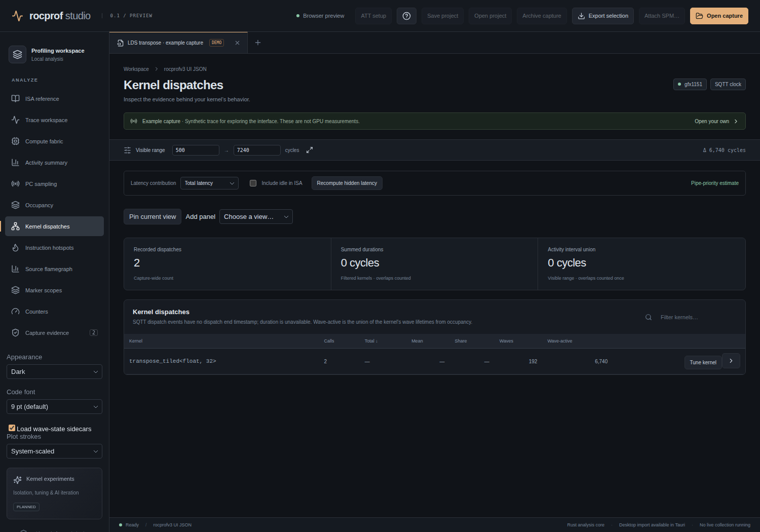
Task: Open the Choose a view dropdown
Action: pos(256,217)
